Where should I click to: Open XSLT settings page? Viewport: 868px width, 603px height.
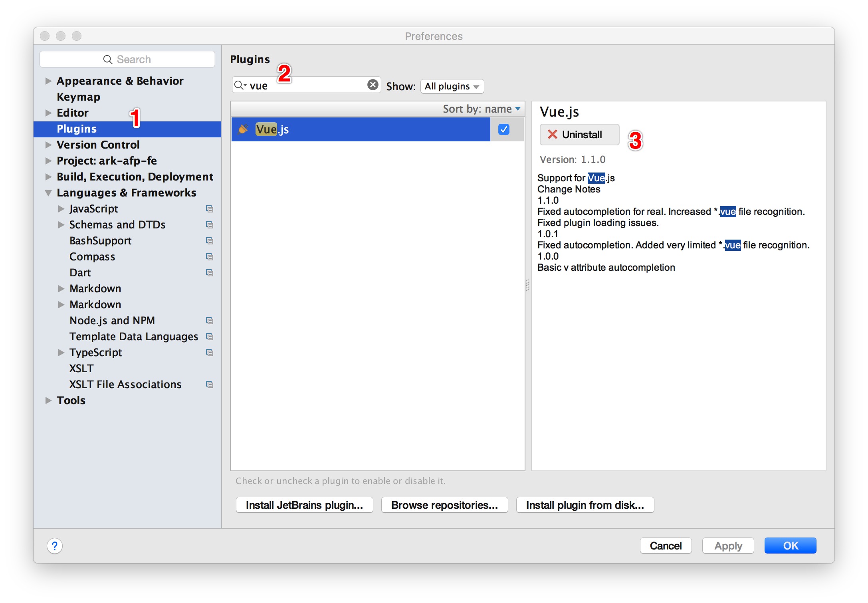click(x=81, y=369)
